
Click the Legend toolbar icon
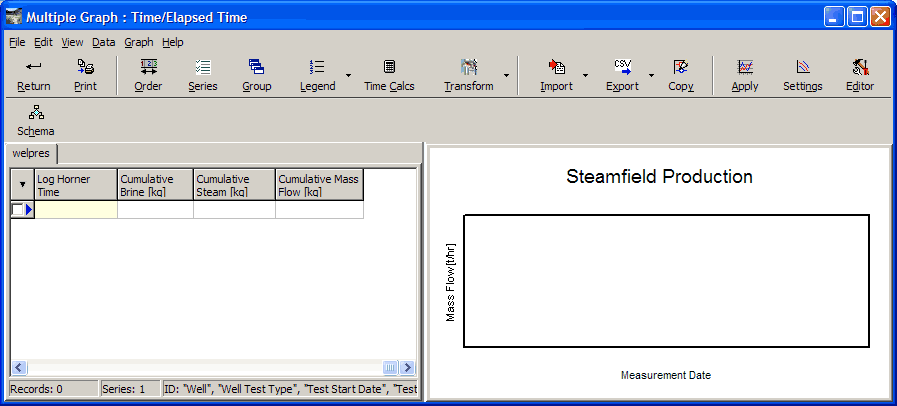click(317, 67)
